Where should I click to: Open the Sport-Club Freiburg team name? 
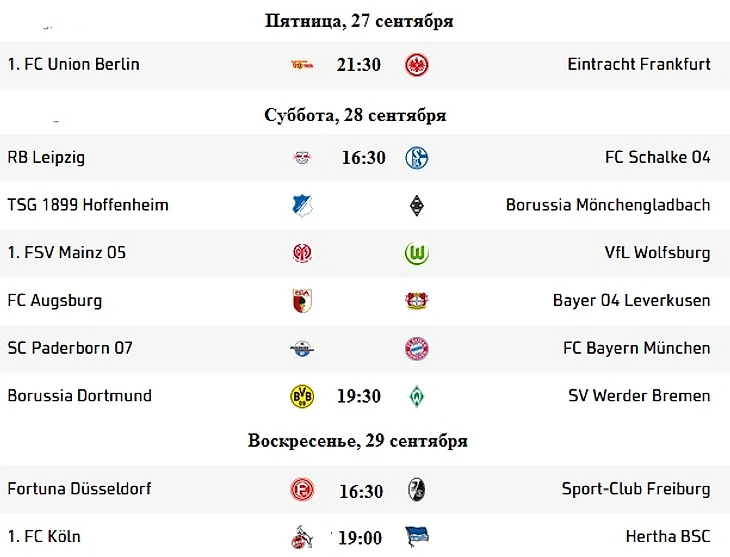pos(636,489)
